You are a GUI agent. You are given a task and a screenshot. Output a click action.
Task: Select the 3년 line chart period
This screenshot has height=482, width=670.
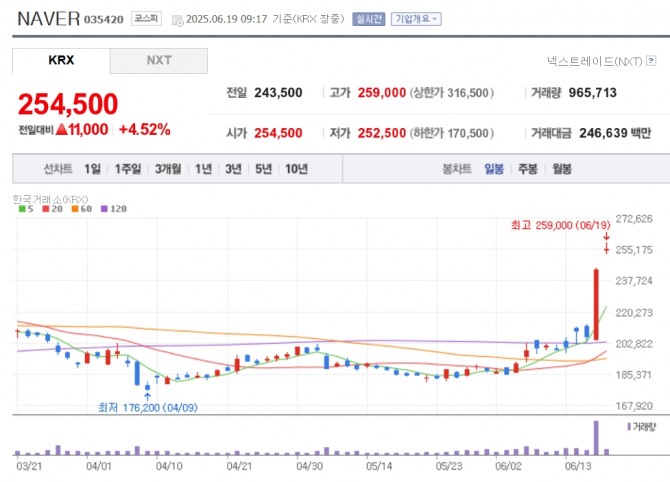click(x=233, y=169)
